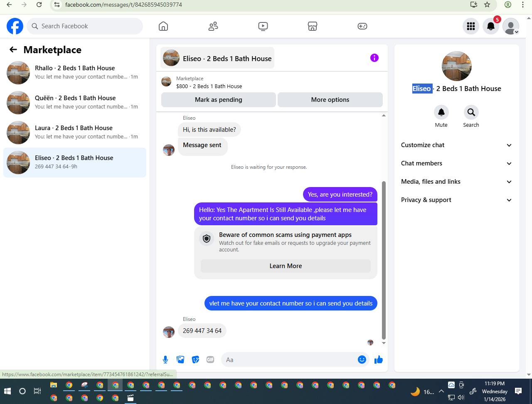The image size is (532, 404).
Task: Open Quëën conversation in list
Action: coord(75,103)
